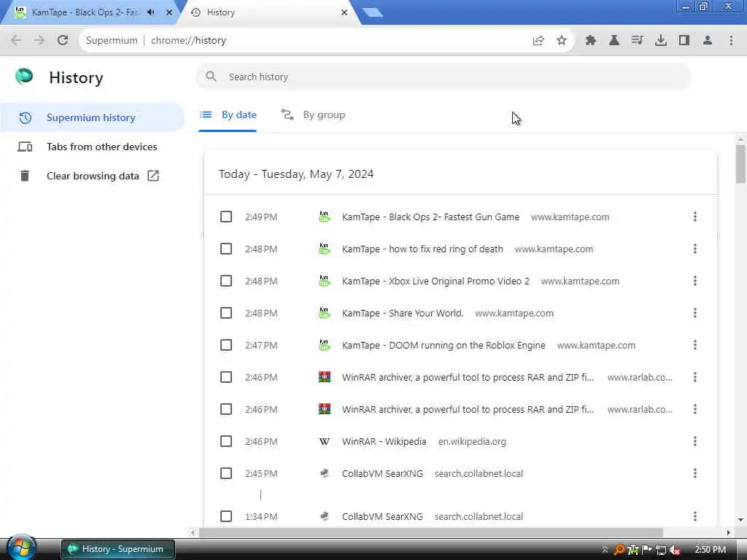Open actions menu for how to fix red ring of death
The height and width of the screenshot is (560, 747).
point(695,249)
